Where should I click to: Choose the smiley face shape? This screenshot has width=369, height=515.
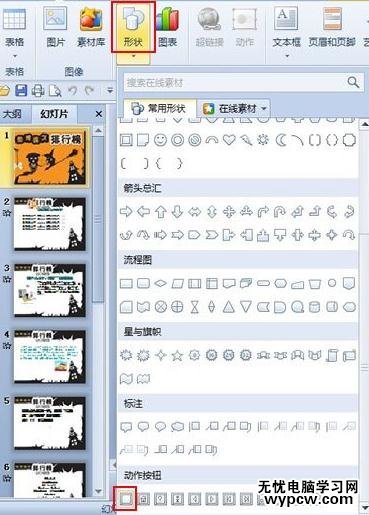(x=160, y=140)
